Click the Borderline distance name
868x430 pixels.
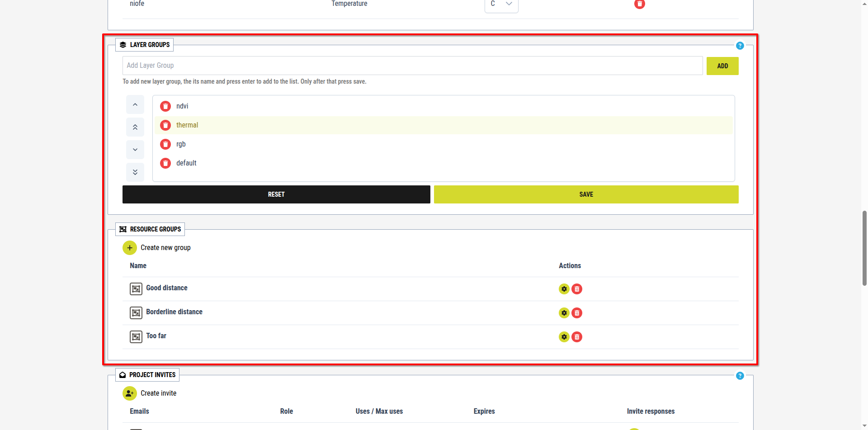point(174,312)
